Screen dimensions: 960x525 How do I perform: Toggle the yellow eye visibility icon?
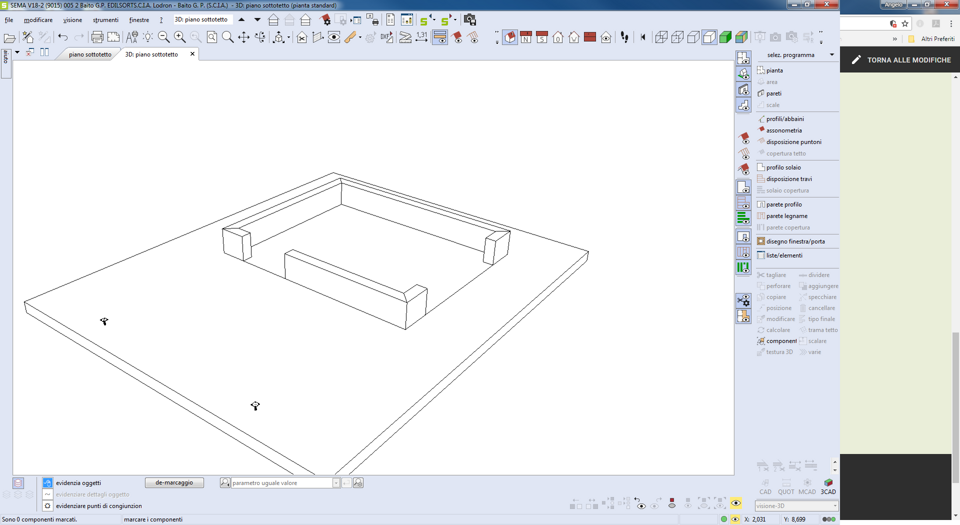[736, 505]
